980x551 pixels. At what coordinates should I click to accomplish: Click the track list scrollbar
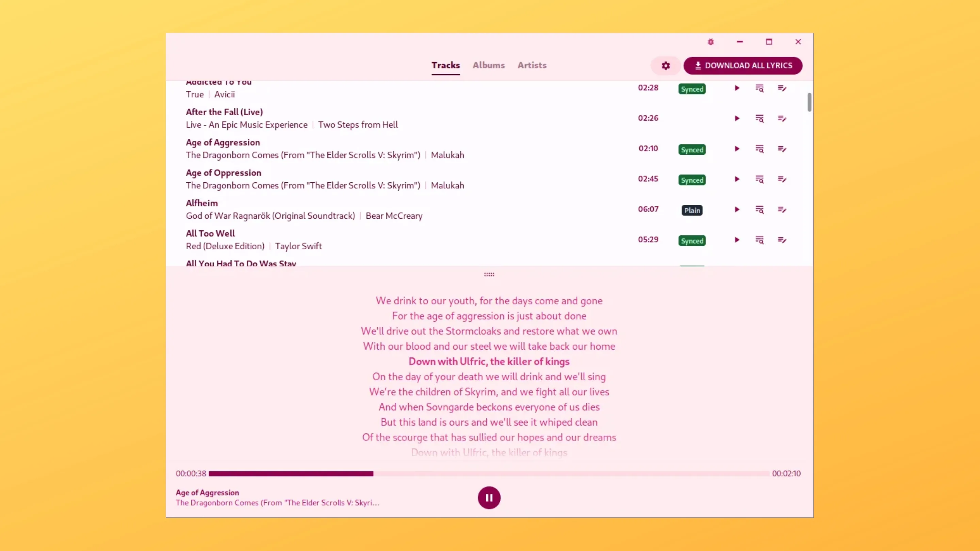point(809,103)
